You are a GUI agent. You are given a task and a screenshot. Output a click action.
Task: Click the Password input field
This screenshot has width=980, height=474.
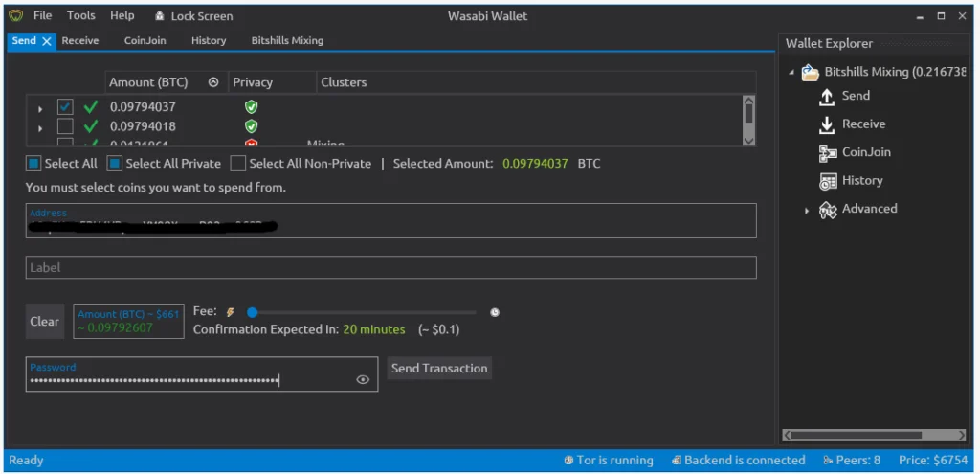pyautogui.click(x=202, y=374)
